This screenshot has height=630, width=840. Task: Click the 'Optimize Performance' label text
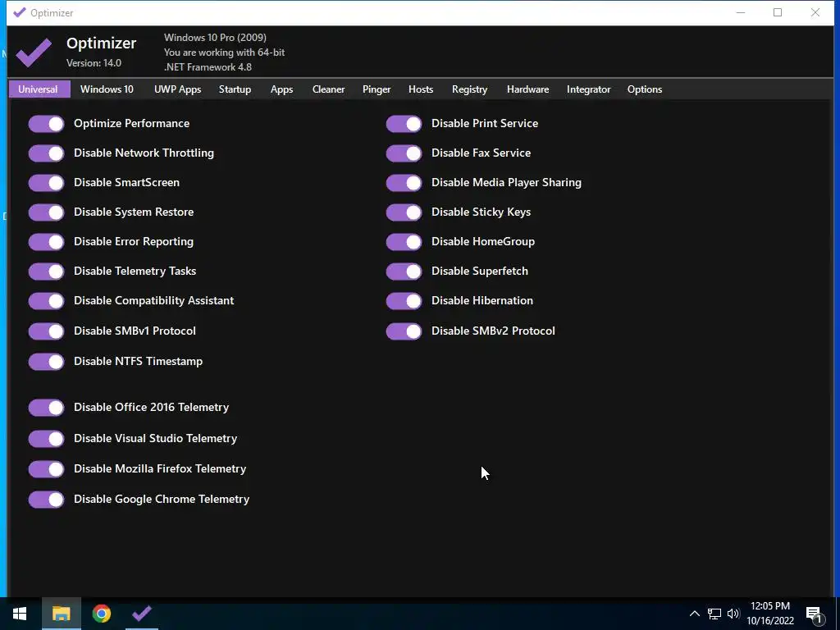[x=132, y=123]
